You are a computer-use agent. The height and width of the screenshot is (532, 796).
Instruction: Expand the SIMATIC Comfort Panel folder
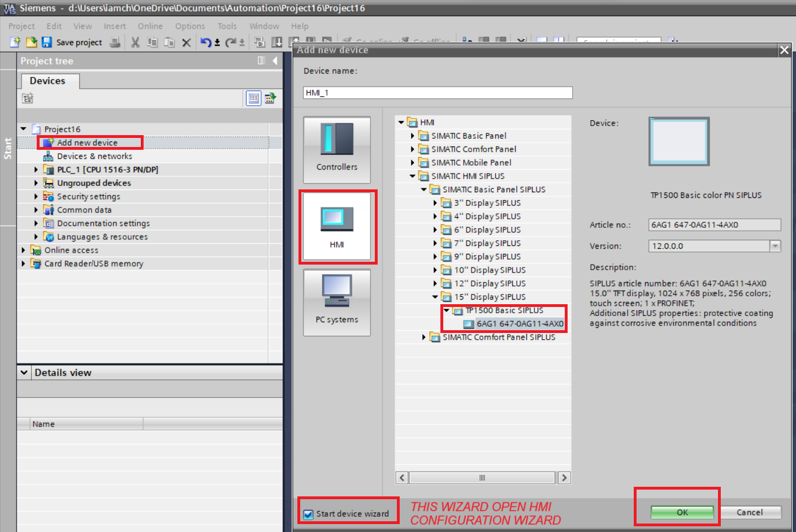click(413, 149)
